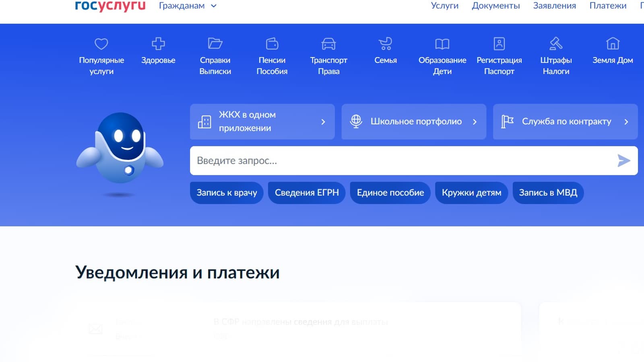Select the Сведения ЕГРН quick button
This screenshot has height=362, width=644.
(x=307, y=193)
